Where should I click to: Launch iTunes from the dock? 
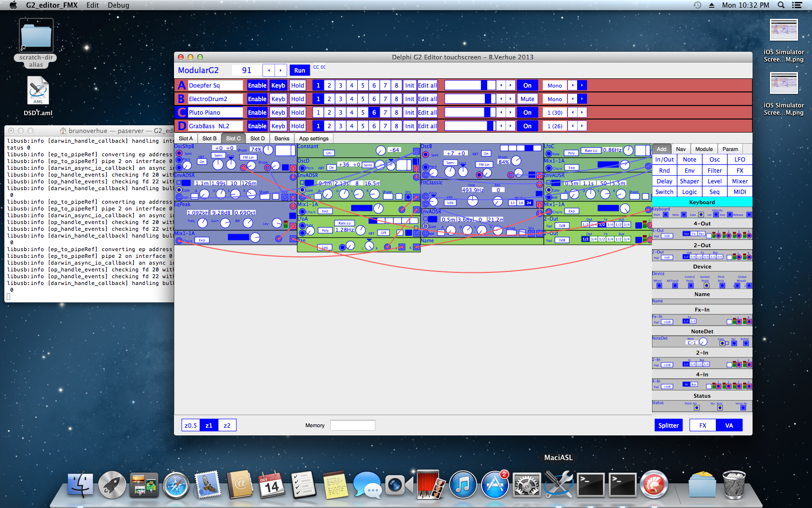coord(463,484)
